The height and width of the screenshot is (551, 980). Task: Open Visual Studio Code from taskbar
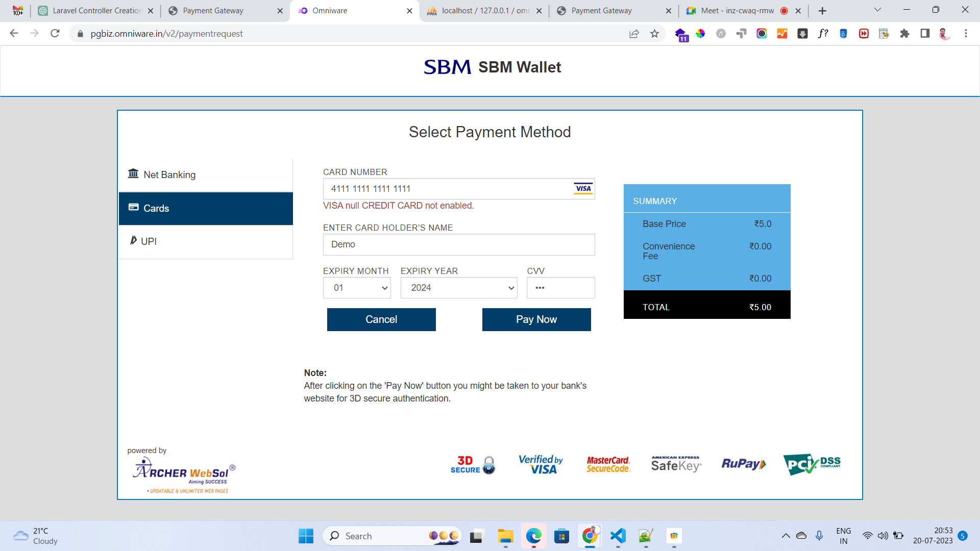pyautogui.click(x=618, y=536)
